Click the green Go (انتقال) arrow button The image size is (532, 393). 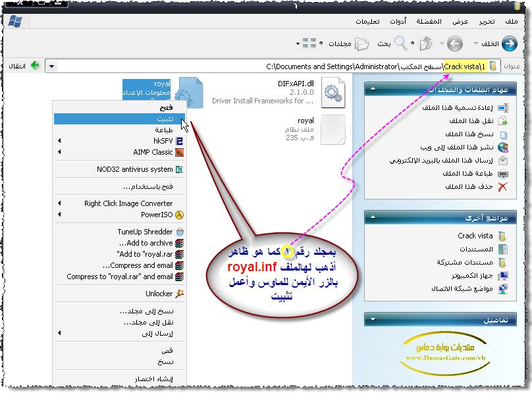tap(35, 66)
